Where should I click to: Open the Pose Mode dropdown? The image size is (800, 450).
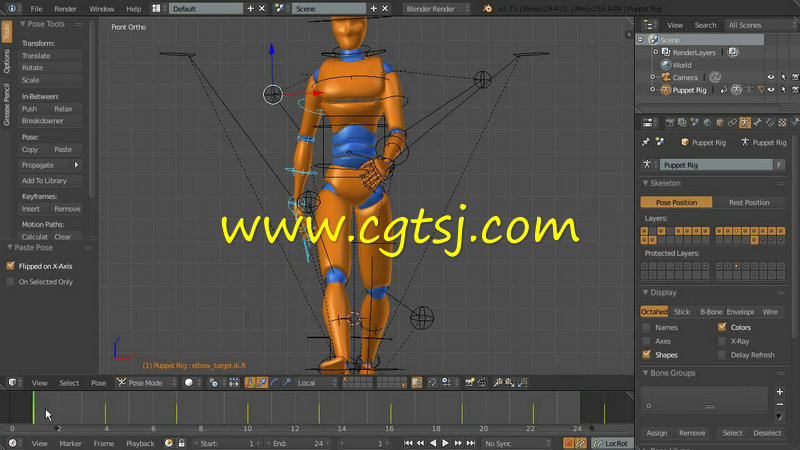146,383
